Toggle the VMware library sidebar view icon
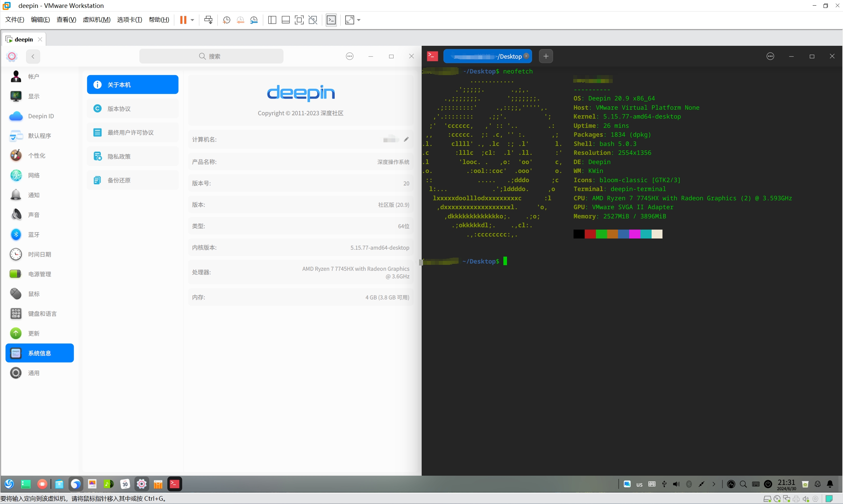Image resolution: width=843 pixels, height=504 pixels. click(x=272, y=20)
